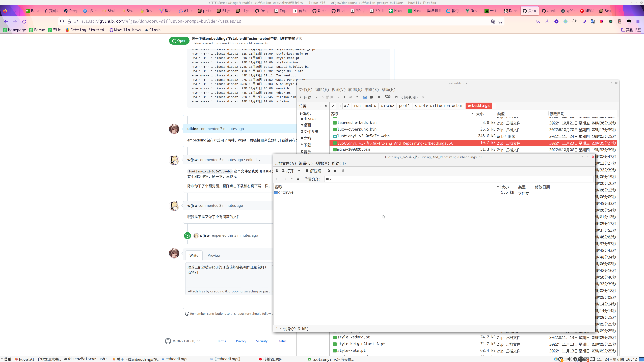
Task: Click the translate icon in the address bar
Action: click(x=493, y=21)
